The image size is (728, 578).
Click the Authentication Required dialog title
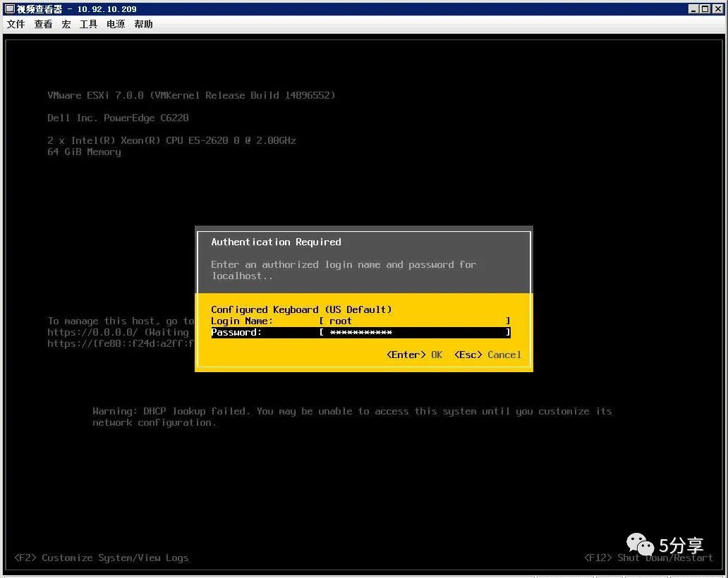(277, 242)
